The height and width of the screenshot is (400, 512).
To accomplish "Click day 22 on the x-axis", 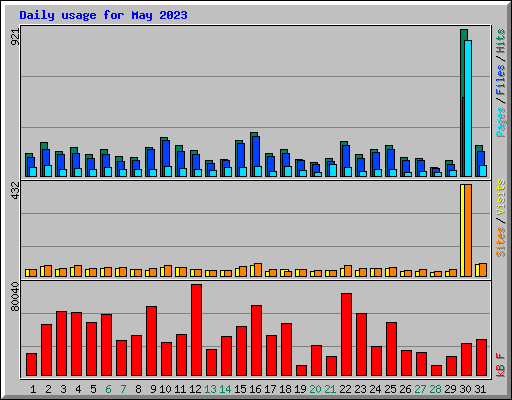I will [x=345, y=389].
